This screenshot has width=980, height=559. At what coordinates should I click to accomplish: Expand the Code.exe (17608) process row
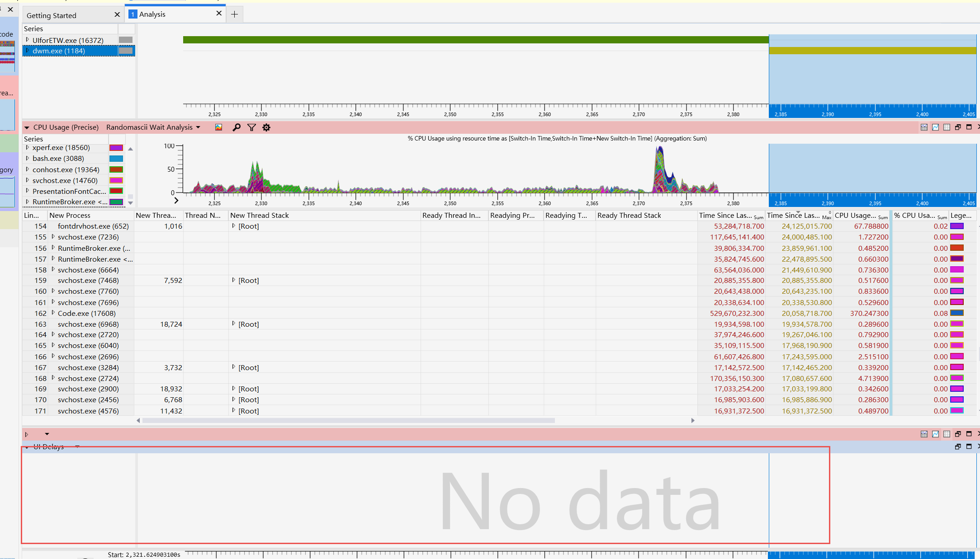(53, 313)
